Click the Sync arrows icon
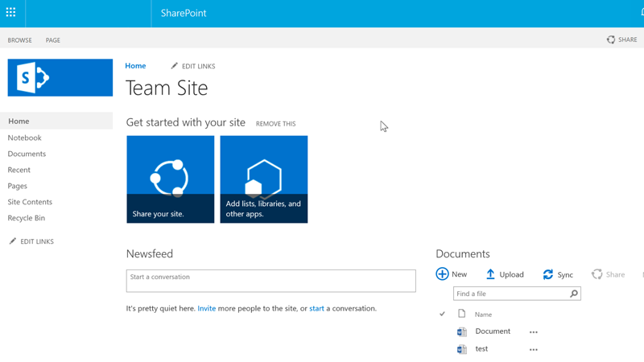Screen dimensions: 644x362 [548, 274]
